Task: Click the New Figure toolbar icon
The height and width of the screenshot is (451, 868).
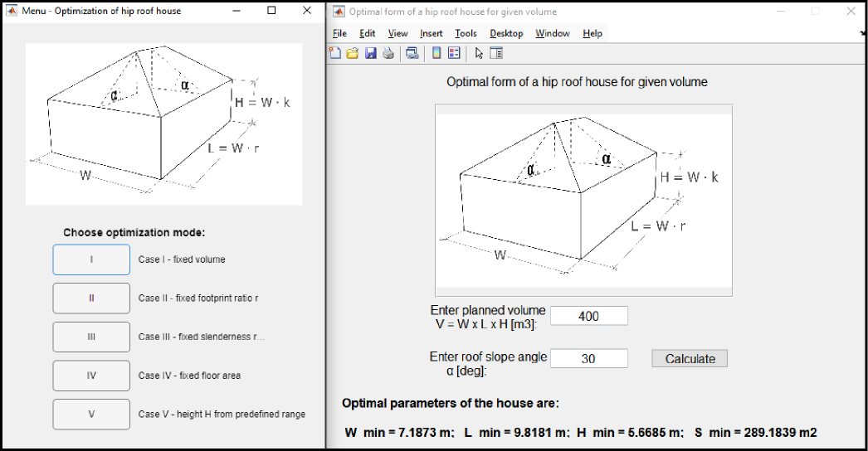Action: click(x=335, y=53)
